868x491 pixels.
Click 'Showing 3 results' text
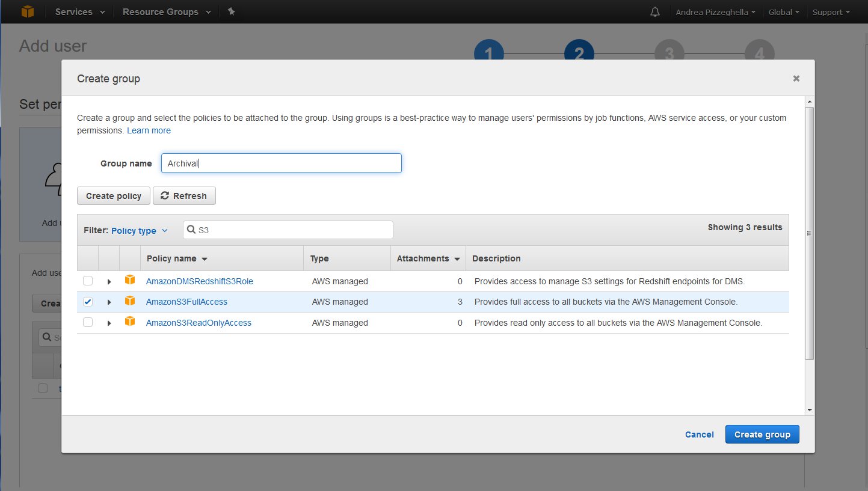coord(745,227)
